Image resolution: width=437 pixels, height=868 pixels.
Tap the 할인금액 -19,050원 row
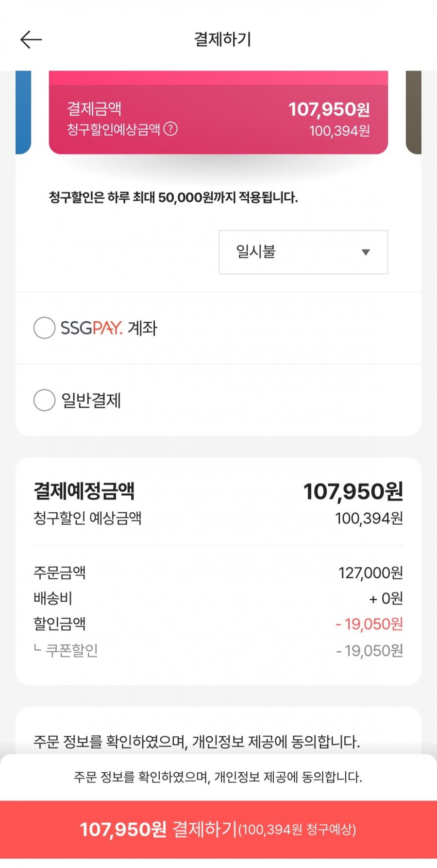coord(218,624)
